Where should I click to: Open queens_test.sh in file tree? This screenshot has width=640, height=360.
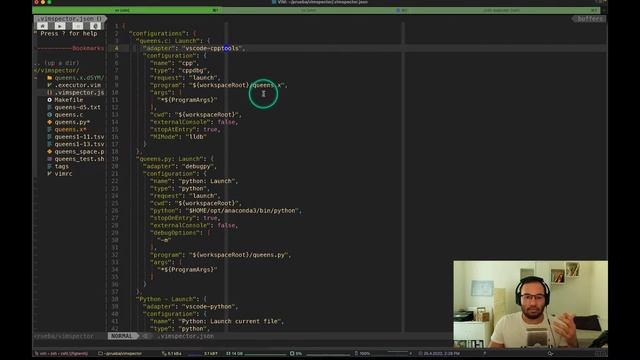pos(79,159)
